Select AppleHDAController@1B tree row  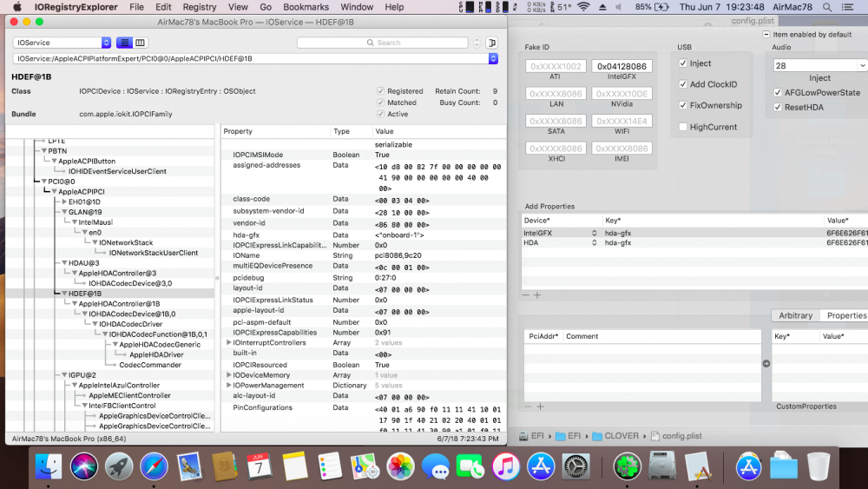(119, 303)
